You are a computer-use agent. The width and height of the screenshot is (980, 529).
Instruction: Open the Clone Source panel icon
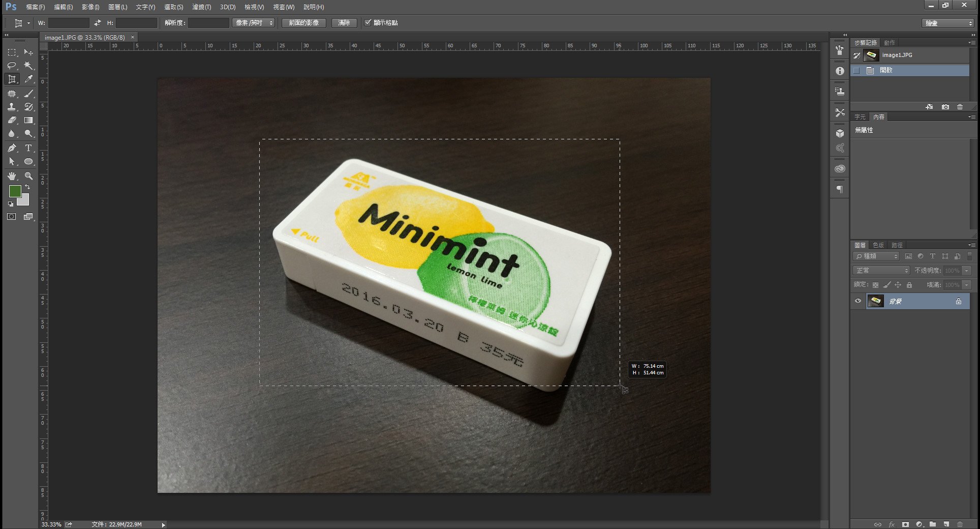pos(840,92)
